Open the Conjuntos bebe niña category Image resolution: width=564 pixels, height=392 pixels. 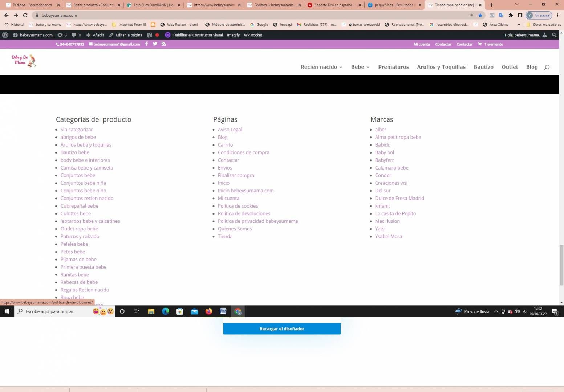pos(83,183)
